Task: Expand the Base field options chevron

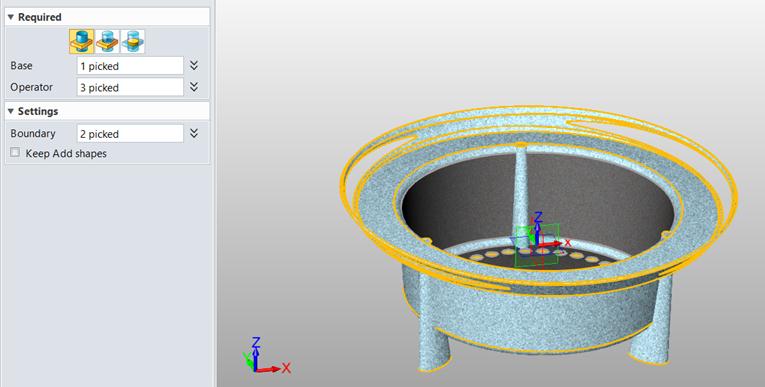Action: tap(194, 65)
